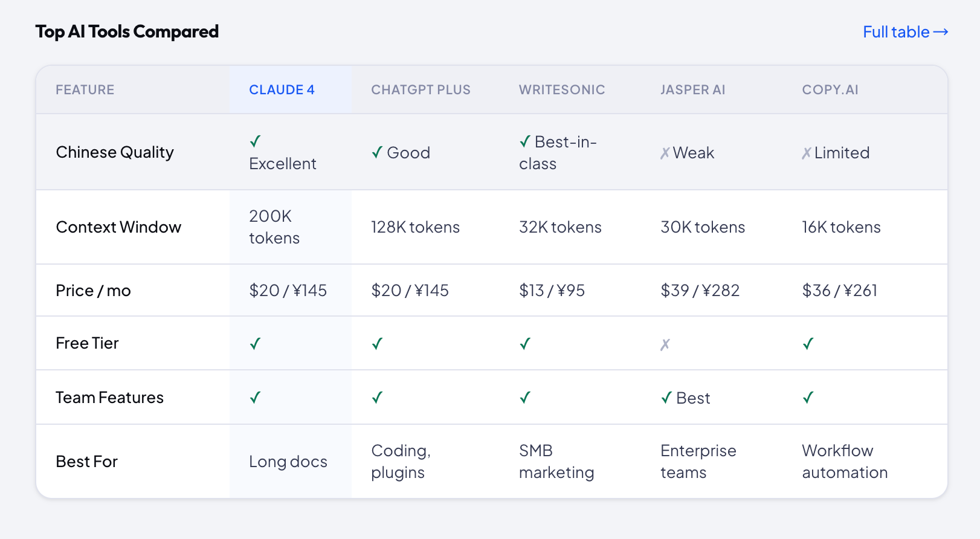The width and height of the screenshot is (980, 539).
Task: Click Jasper AI Free Tier cross icon
Action: coord(665,344)
